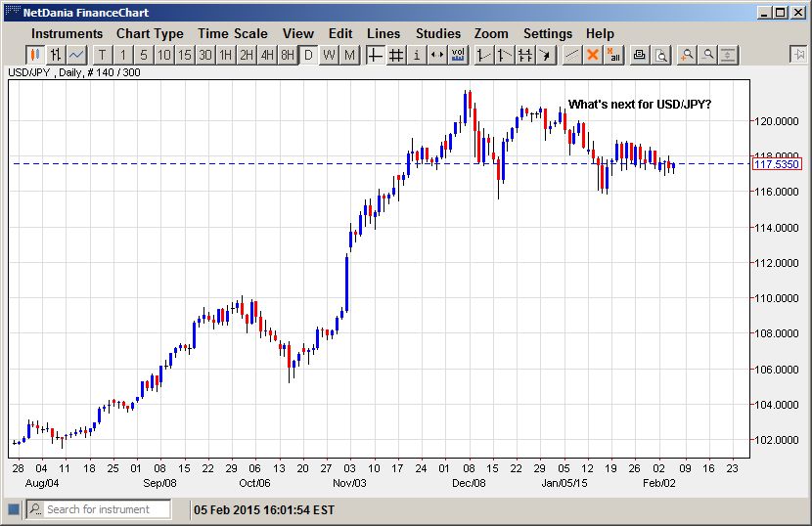This screenshot has height=526, width=812.
Task: Click the pin icon at toolbar right
Action: [798, 55]
